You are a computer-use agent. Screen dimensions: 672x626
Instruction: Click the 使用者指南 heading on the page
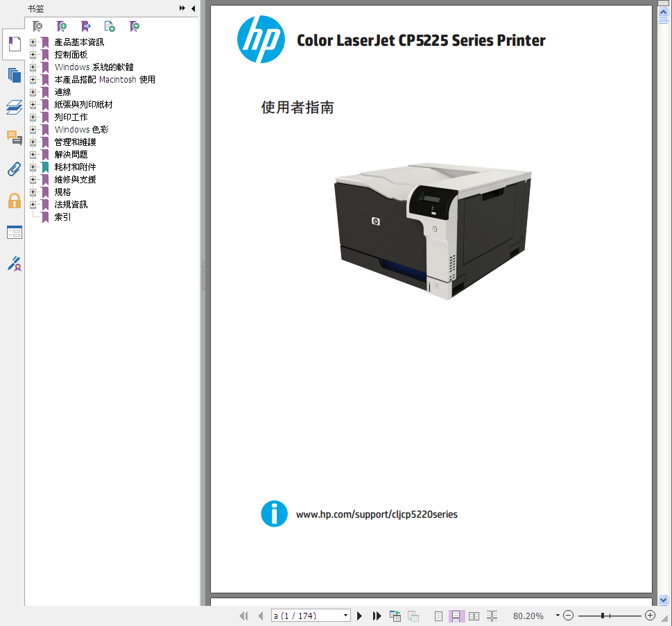[x=298, y=107]
